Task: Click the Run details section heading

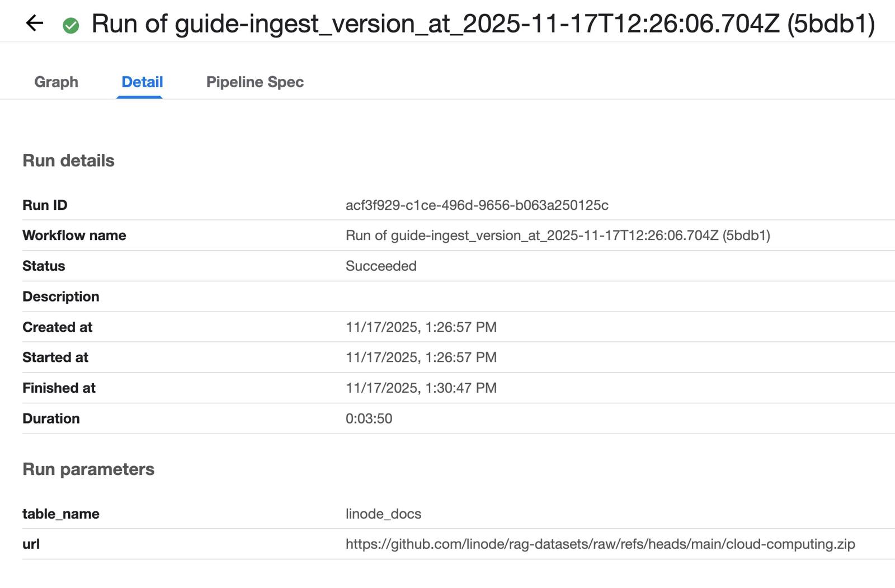Action: coord(68,161)
